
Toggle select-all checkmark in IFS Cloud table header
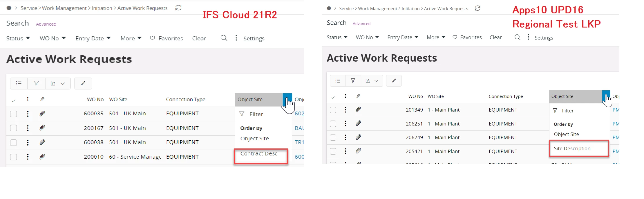(13, 101)
